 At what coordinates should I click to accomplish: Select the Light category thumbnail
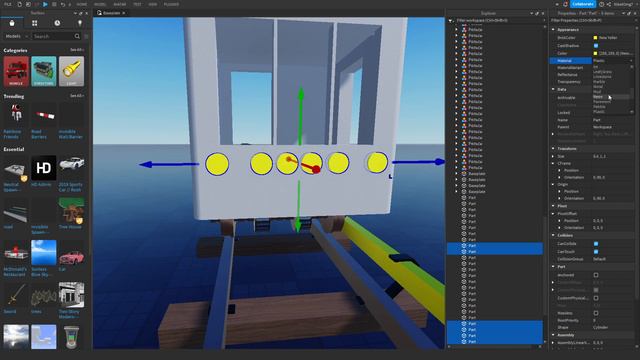click(71, 71)
